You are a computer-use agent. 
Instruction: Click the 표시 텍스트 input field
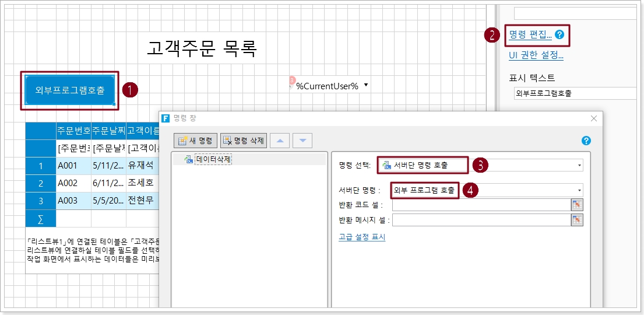click(x=574, y=93)
